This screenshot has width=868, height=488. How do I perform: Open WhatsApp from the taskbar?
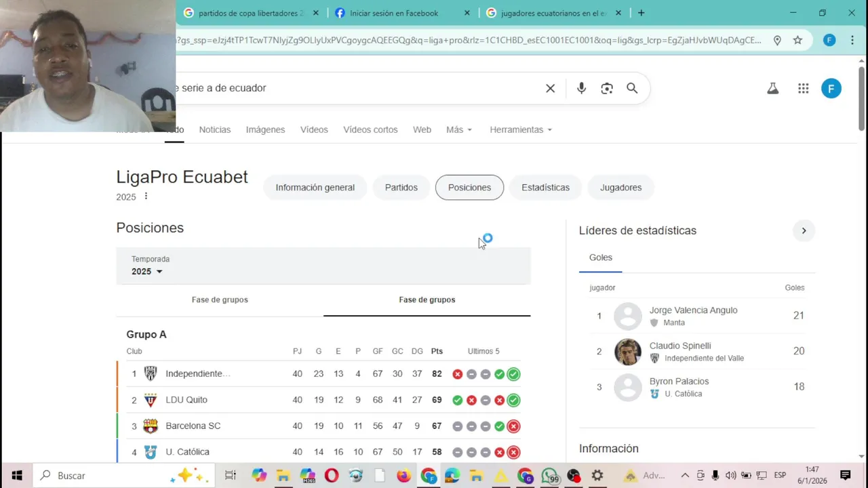[549, 475]
